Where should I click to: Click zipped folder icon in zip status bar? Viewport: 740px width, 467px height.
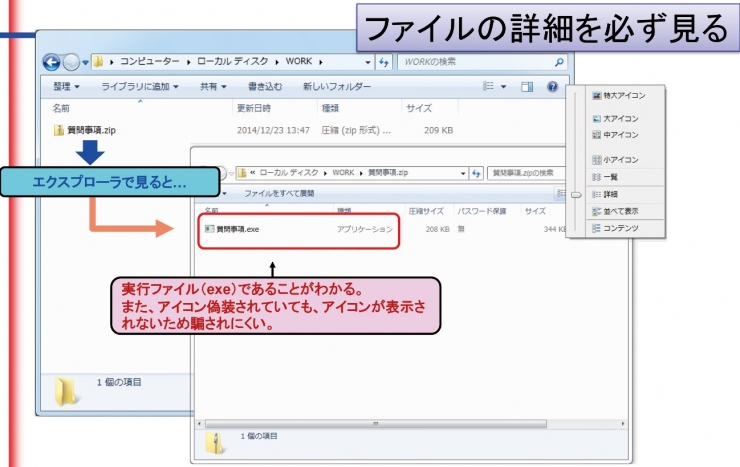(x=215, y=443)
